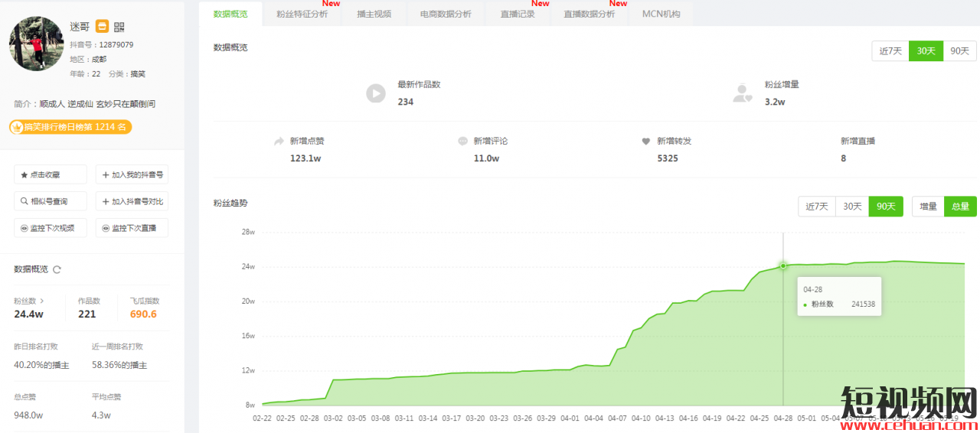Switch fan trend to 增量 view

coord(928,207)
